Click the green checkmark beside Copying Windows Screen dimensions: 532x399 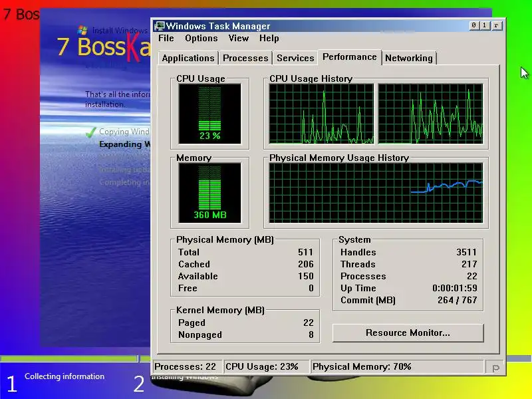point(90,132)
